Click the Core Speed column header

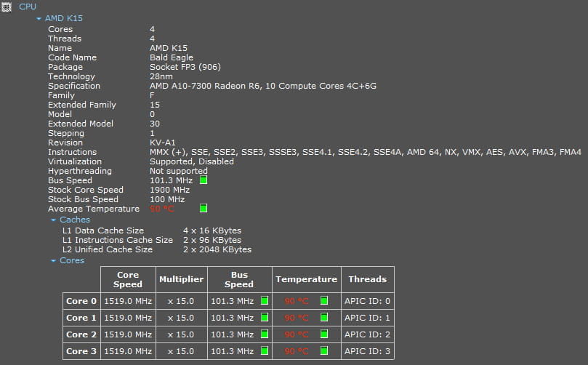click(x=128, y=279)
